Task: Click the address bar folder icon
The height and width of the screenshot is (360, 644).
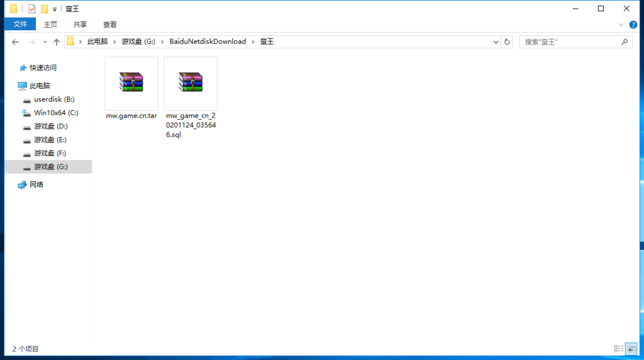Action: (x=70, y=42)
